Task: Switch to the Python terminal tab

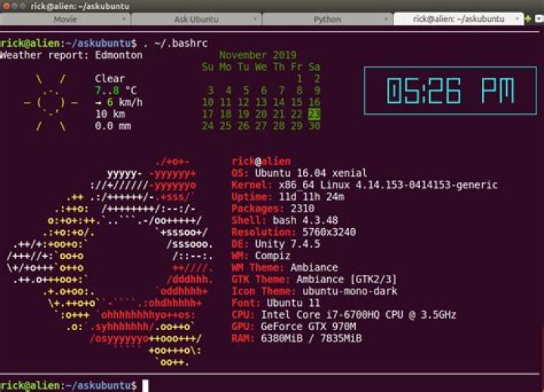Action: coord(327,20)
